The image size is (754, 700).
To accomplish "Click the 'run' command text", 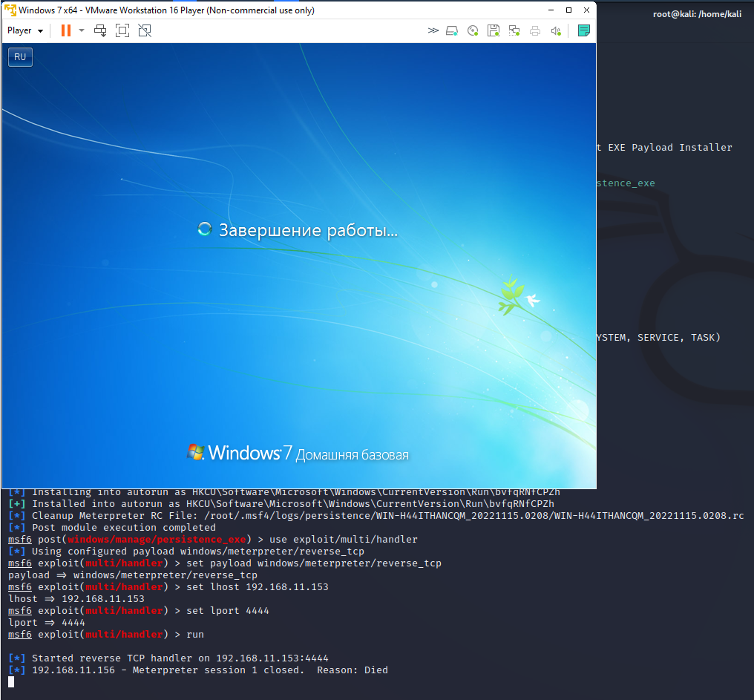I will click(x=194, y=635).
